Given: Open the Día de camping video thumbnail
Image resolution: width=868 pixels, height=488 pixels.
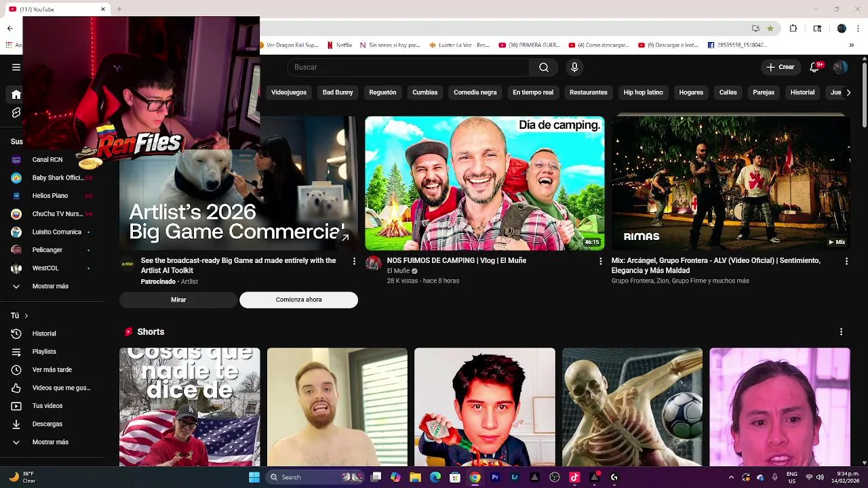Looking at the screenshot, I should (485, 183).
